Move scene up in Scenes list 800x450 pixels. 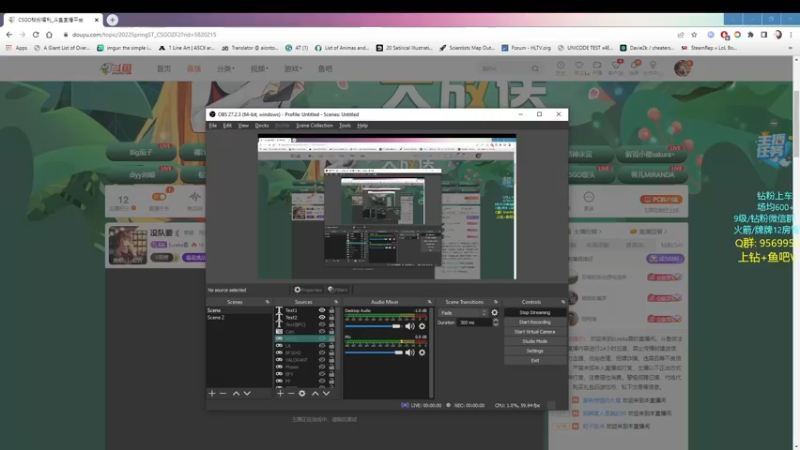click(x=236, y=393)
